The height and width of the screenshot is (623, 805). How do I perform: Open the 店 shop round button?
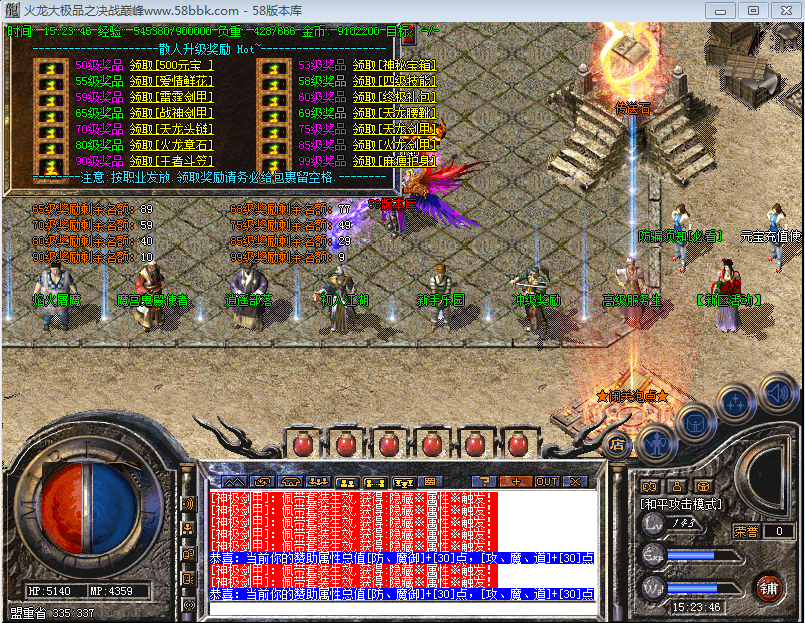click(618, 444)
